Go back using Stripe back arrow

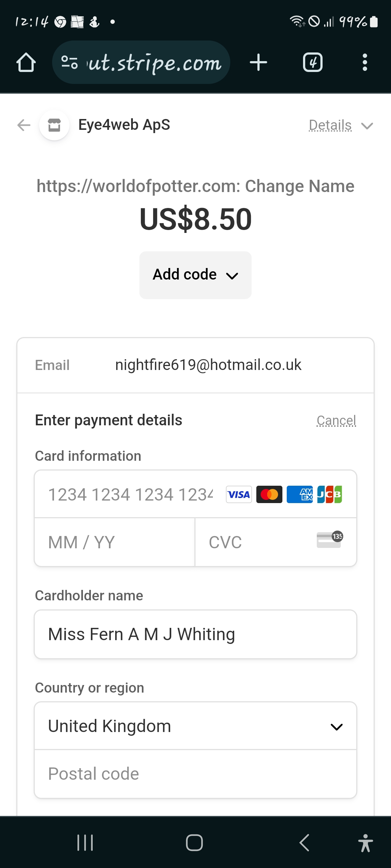[x=24, y=125]
